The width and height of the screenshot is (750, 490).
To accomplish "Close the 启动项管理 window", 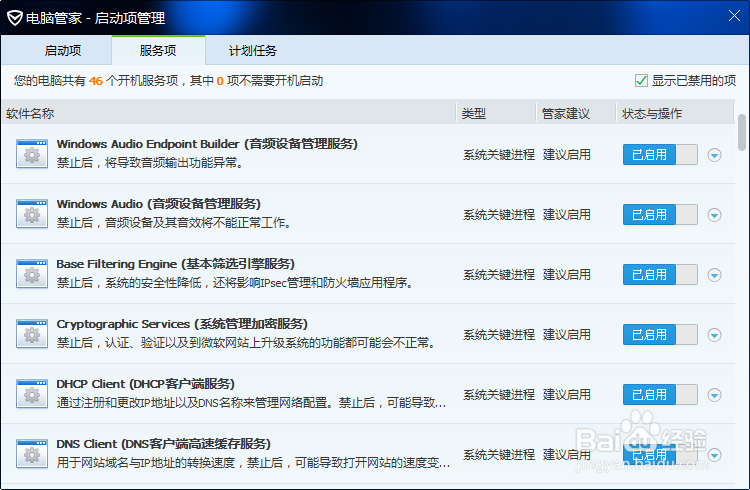I will [x=734, y=16].
